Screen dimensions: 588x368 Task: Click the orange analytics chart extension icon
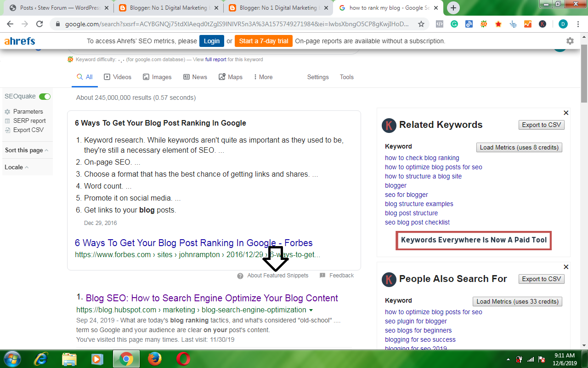pos(528,24)
